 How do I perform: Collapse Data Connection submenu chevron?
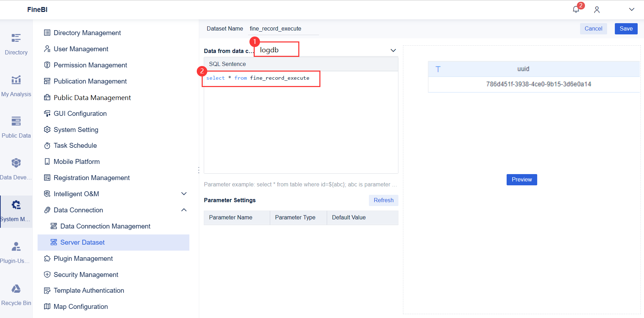pos(184,210)
